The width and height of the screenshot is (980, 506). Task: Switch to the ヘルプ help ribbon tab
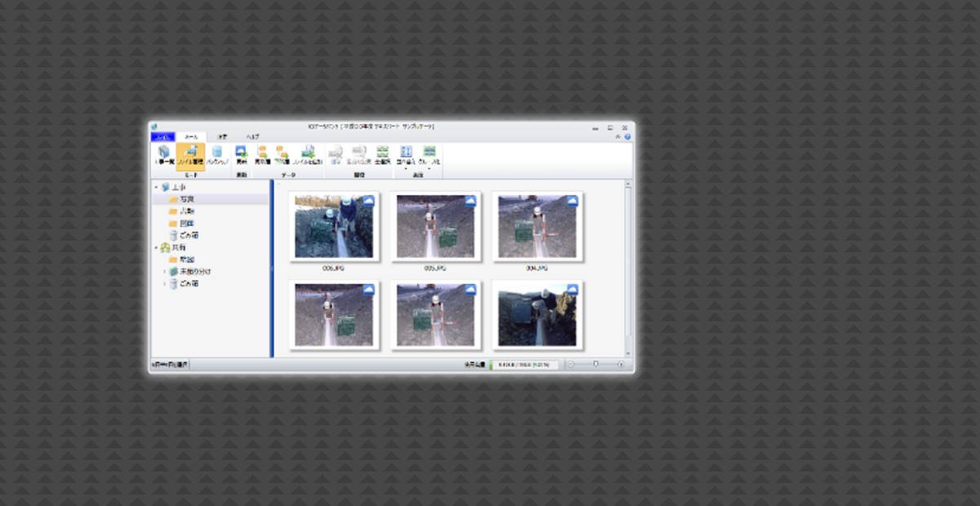252,136
